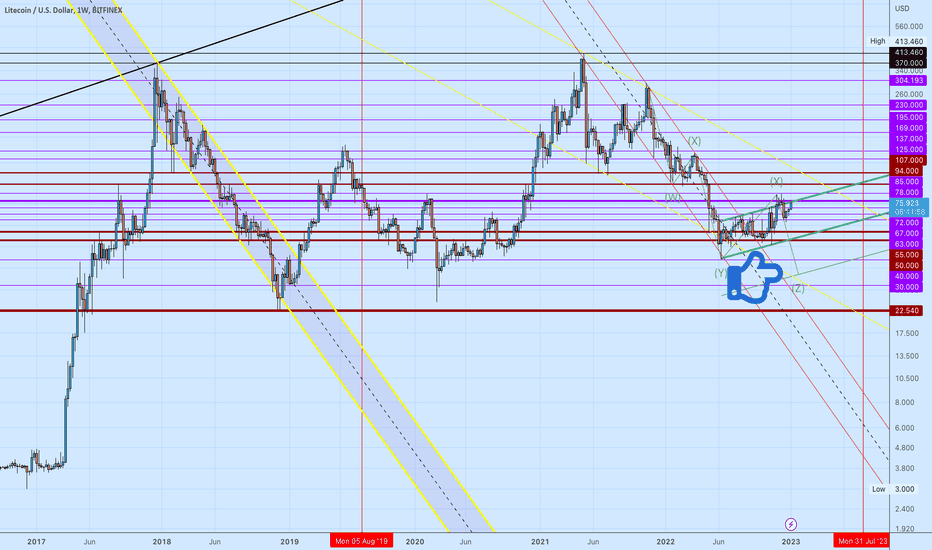Click the purple 230.000 price label
The width and height of the screenshot is (932, 550).
point(908,105)
